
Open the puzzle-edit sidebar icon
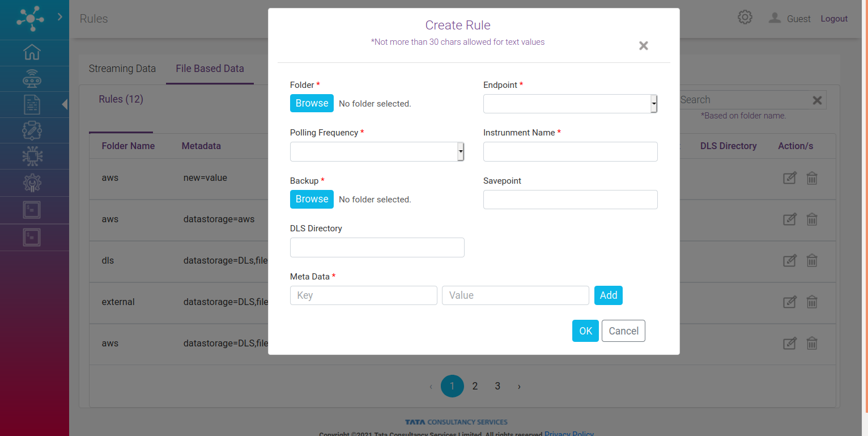(32, 130)
